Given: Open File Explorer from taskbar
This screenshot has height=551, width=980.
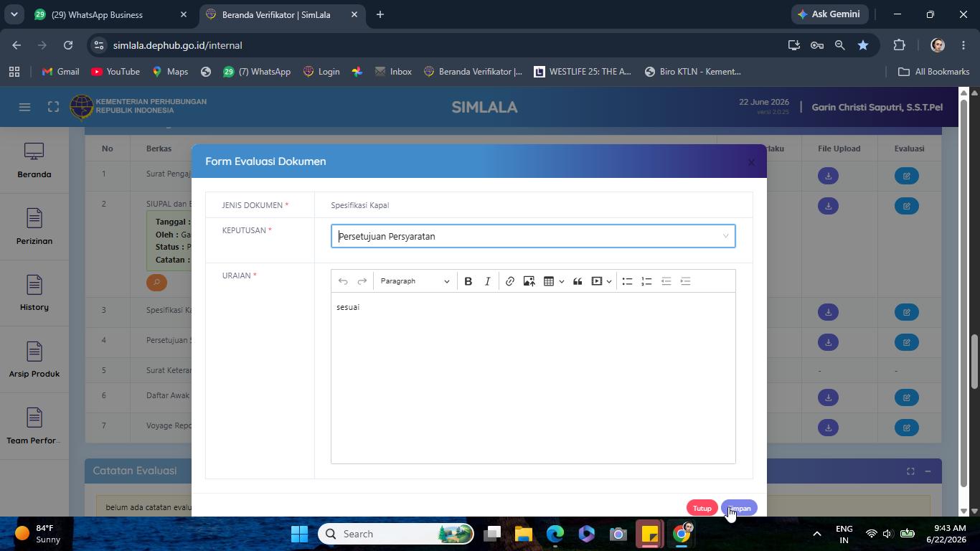Looking at the screenshot, I should pyautogui.click(x=524, y=534).
